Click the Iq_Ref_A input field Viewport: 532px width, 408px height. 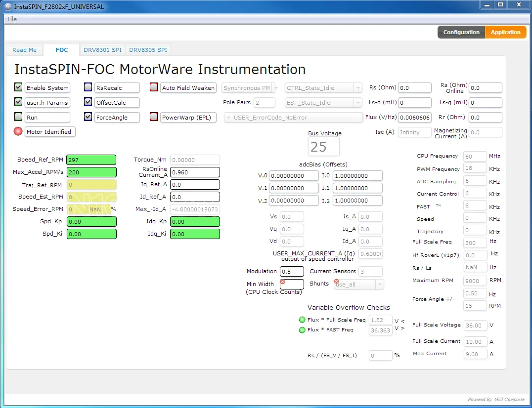(195, 184)
